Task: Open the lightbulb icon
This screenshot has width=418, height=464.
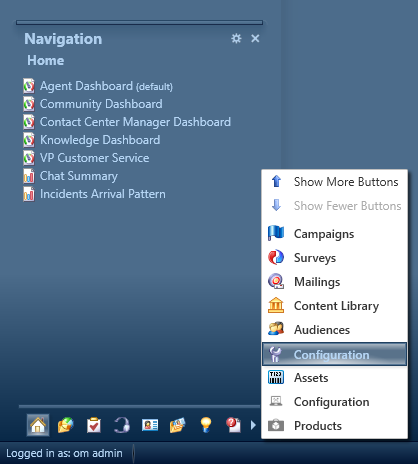Action: [x=206, y=425]
